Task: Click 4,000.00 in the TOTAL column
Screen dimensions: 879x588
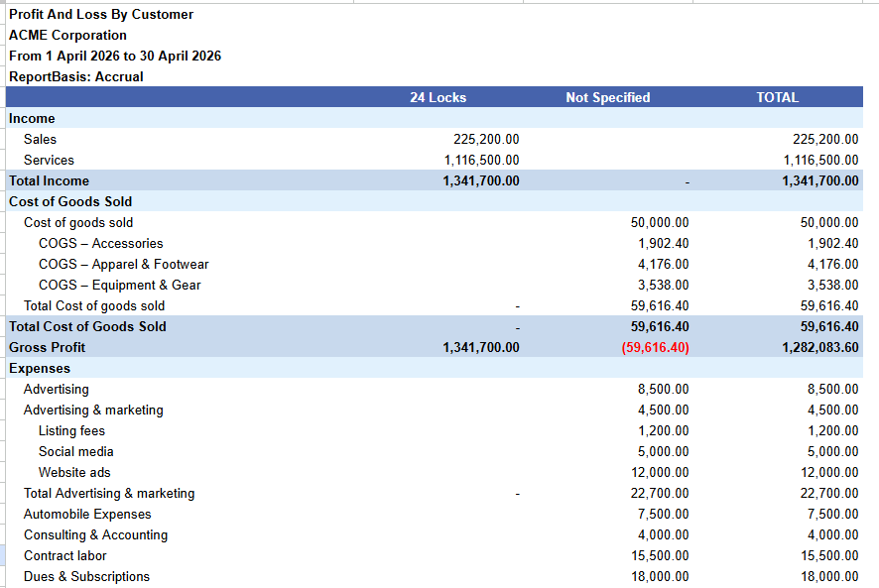Action: pyautogui.click(x=832, y=534)
